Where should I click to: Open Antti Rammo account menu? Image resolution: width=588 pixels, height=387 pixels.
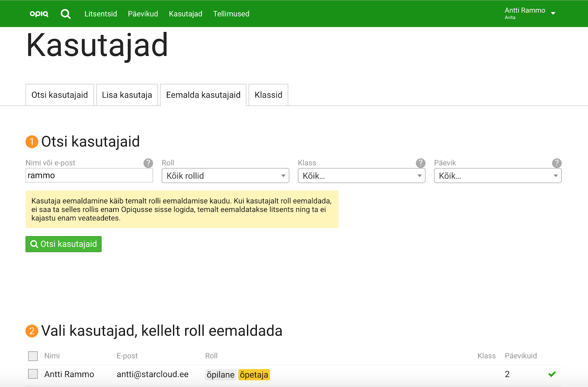coord(530,13)
